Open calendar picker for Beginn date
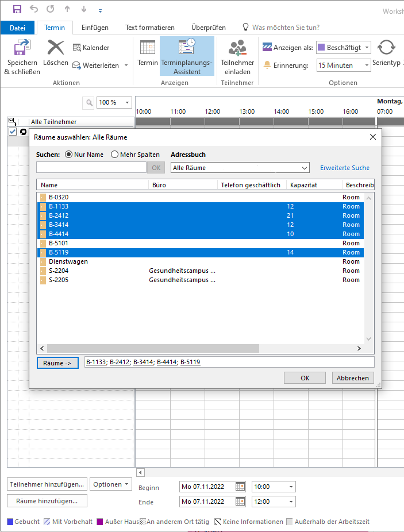Viewport: 404px width, 532px height. 240,487
